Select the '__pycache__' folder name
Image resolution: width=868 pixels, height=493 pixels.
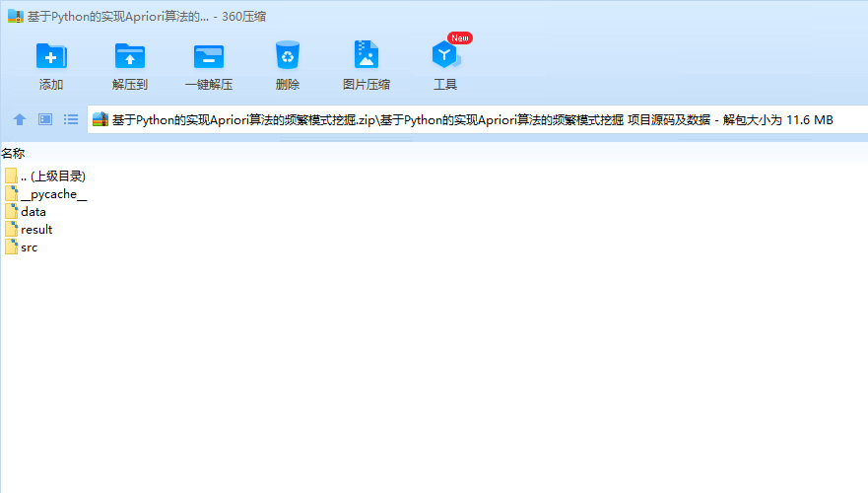click(54, 194)
